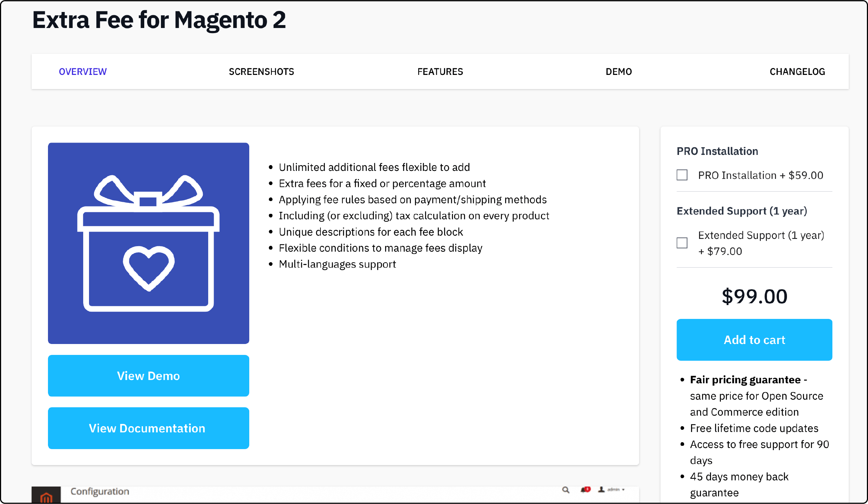
Task: Switch to the Screenshots tab
Action: coord(261,72)
